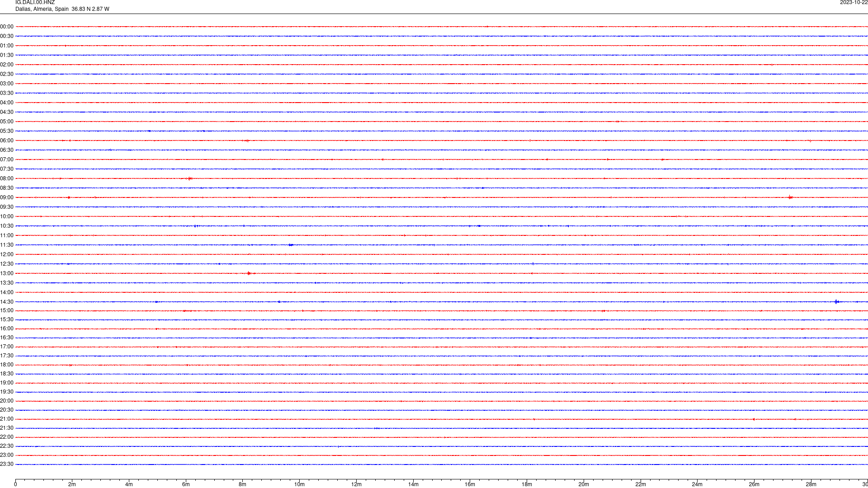Click the 20m tick on time axis
Screen dimensions: 868x488
(584, 484)
